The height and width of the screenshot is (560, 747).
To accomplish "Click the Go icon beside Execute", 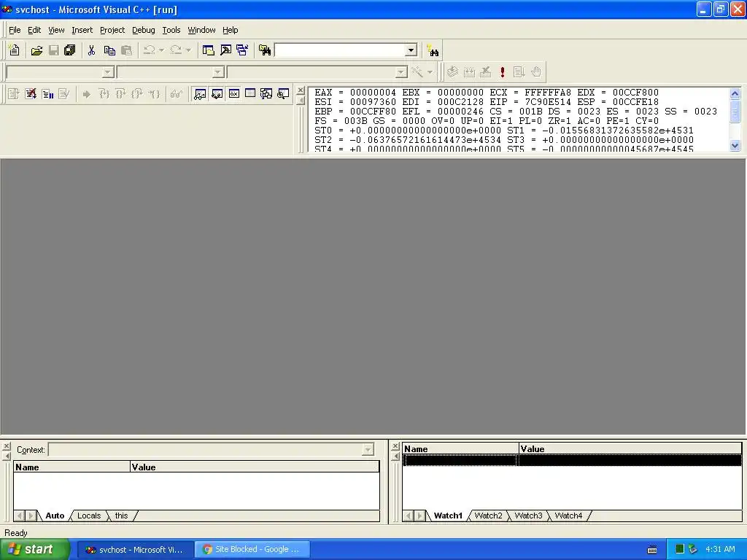I will (519, 72).
